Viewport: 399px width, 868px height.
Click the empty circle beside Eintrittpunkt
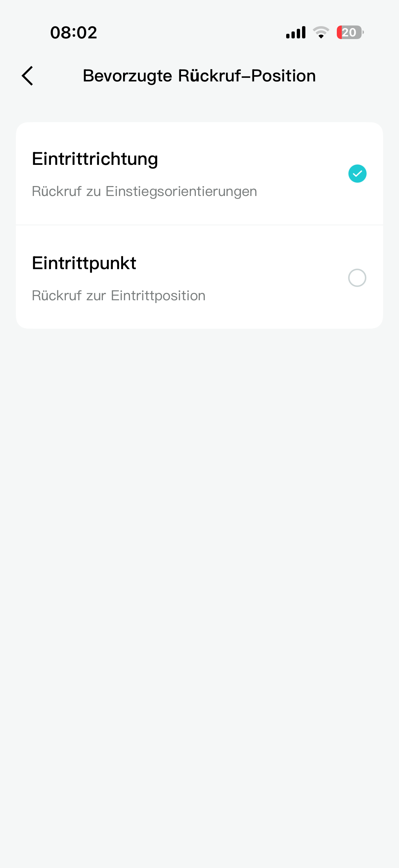point(357,278)
